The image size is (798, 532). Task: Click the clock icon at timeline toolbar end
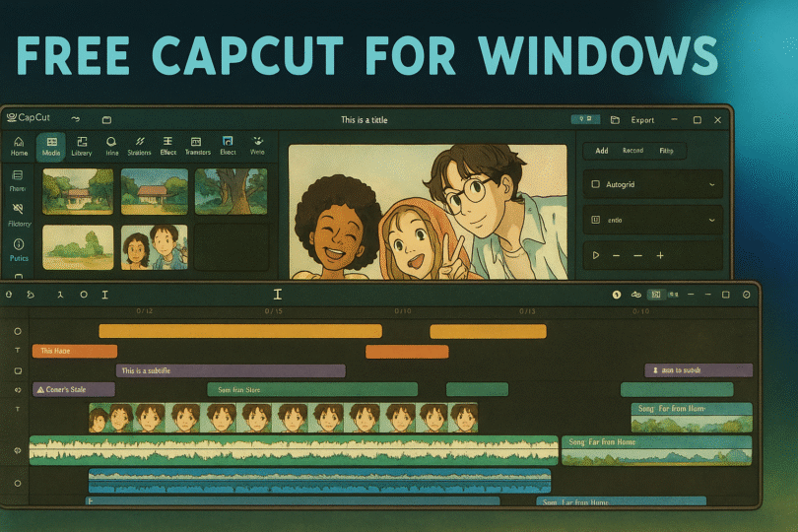point(747,295)
